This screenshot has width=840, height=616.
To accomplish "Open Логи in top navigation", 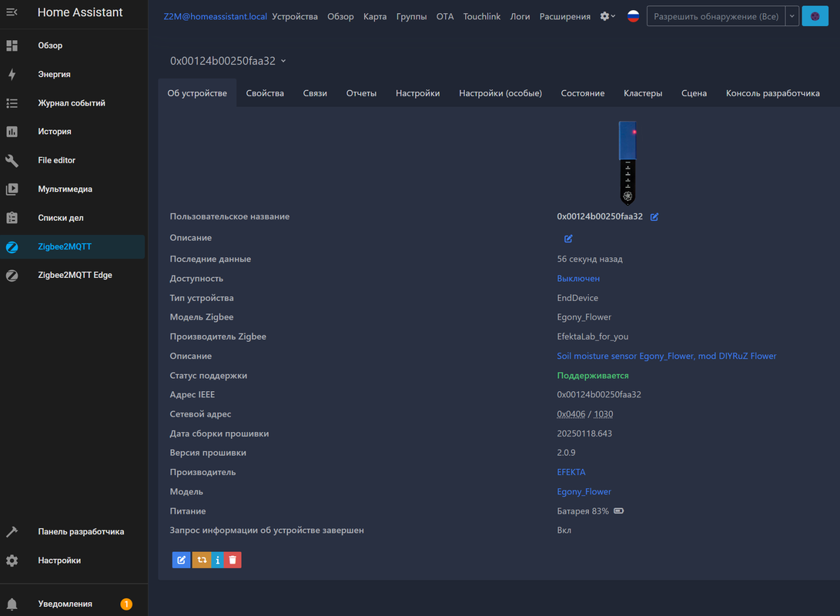I will coord(520,17).
